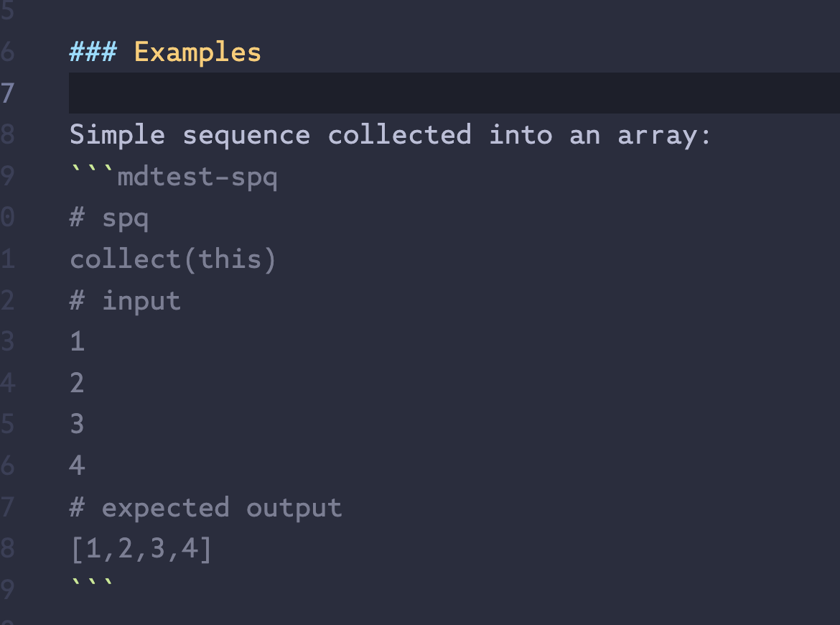
Task: Click the input value '1' line
Action: [x=77, y=341]
